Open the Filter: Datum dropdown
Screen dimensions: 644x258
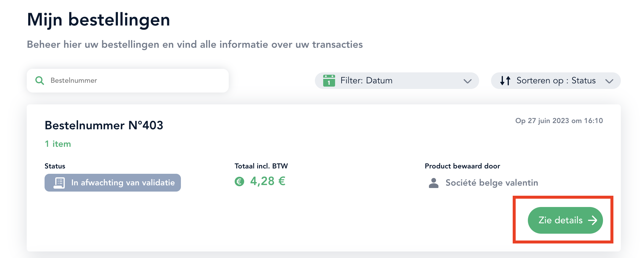[x=397, y=81]
